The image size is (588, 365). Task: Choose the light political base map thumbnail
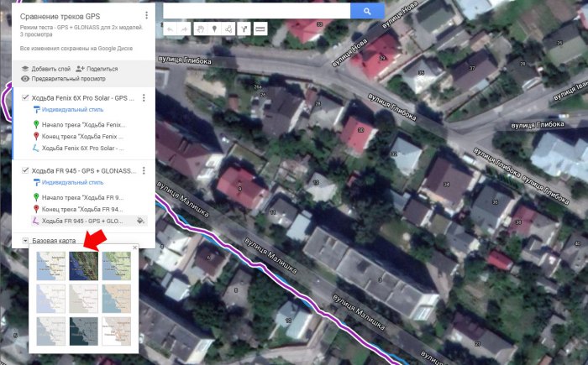[50, 299]
